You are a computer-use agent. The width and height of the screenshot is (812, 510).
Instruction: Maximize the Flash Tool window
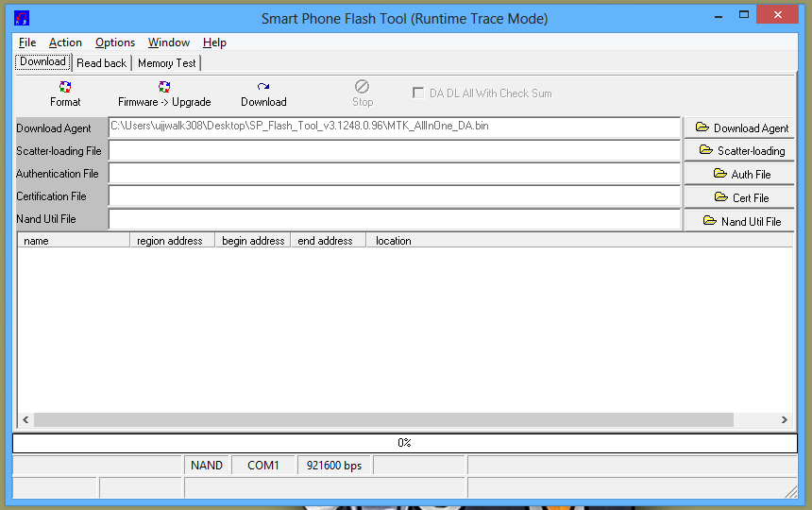tap(744, 15)
